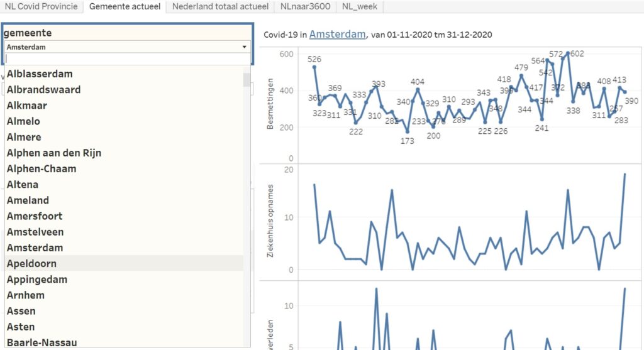
Task: Choose Alkmaar in the dropdown list
Action: [27, 106]
